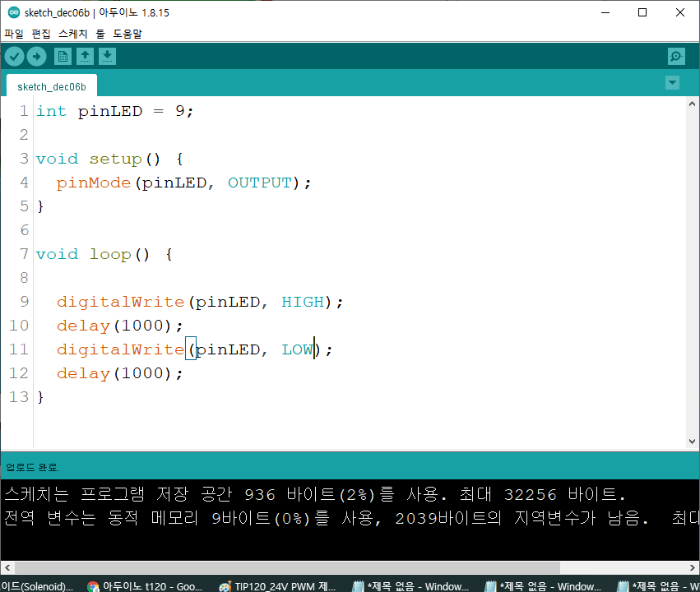Click the horizontal scrollbar thumb
The image size is (700, 592).
point(287,568)
